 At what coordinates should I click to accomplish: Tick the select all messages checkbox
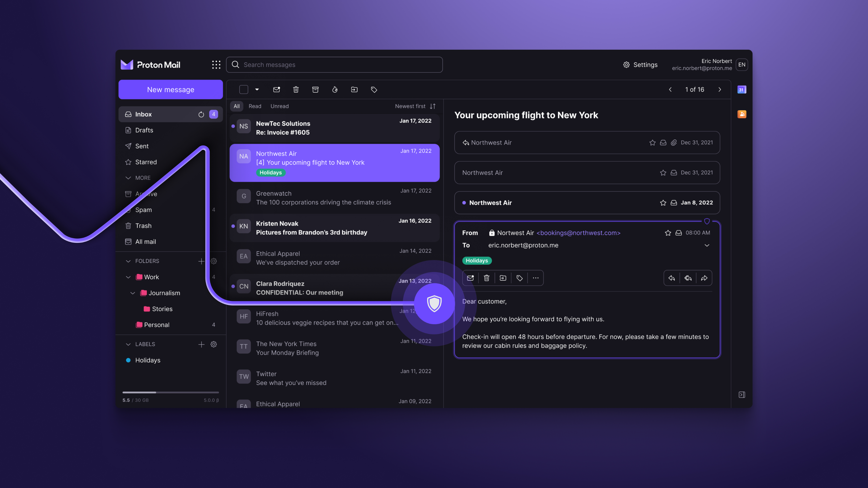click(244, 90)
